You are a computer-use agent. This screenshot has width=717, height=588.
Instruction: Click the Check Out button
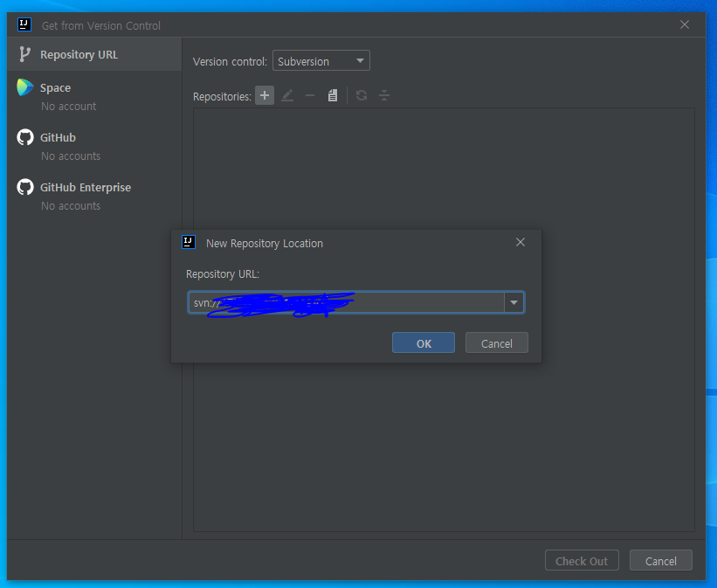[582, 561]
